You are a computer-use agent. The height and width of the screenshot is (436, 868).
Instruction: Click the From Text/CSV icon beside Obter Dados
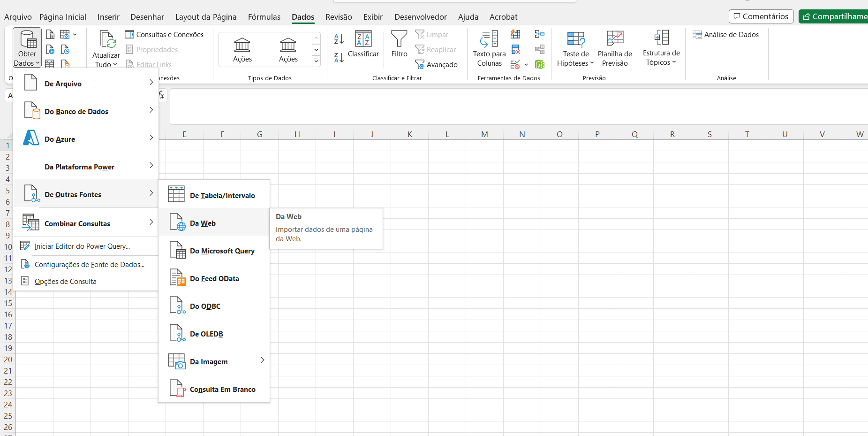(50, 34)
